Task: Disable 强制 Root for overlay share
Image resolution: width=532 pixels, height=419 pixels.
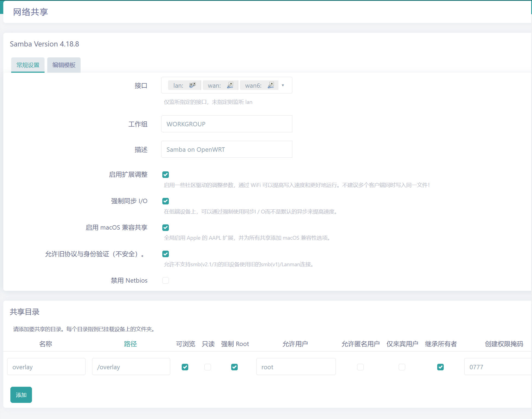Action: pyautogui.click(x=234, y=367)
